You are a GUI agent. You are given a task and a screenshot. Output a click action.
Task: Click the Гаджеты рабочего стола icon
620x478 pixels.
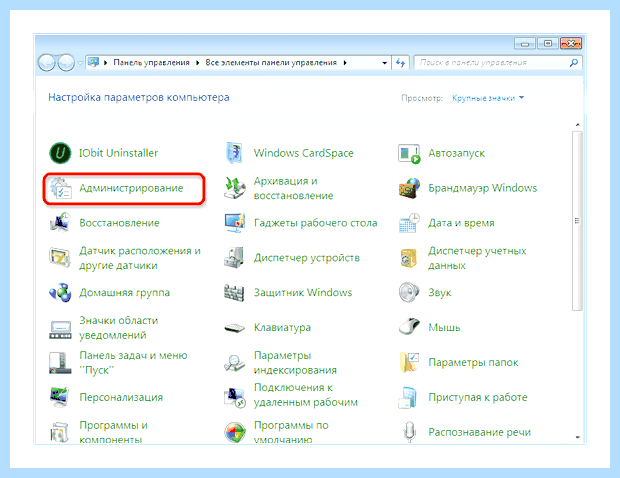point(235,223)
